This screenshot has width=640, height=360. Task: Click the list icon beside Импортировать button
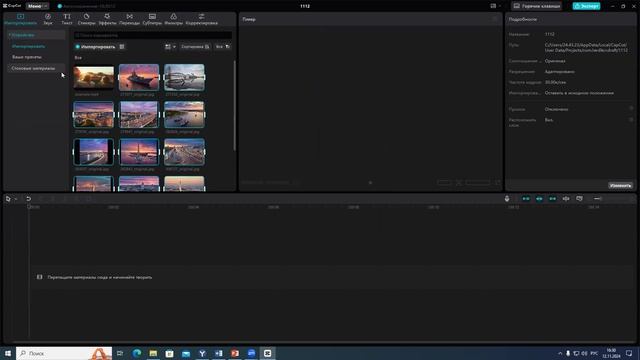pyautogui.click(x=122, y=47)
